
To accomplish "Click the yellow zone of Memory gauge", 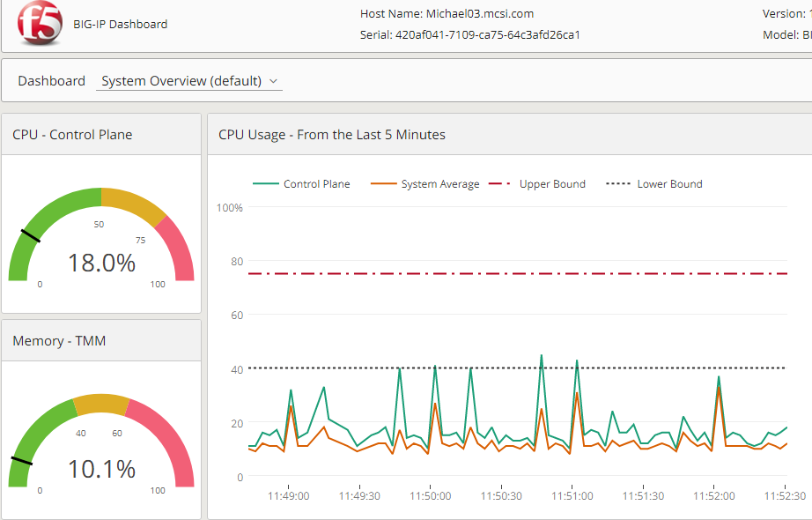I will 101,405.
